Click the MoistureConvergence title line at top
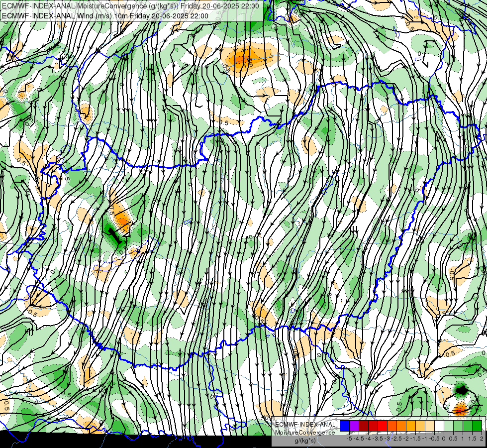Image resolution: width=487 pixels, height=448 pixels. coord(130,6)
